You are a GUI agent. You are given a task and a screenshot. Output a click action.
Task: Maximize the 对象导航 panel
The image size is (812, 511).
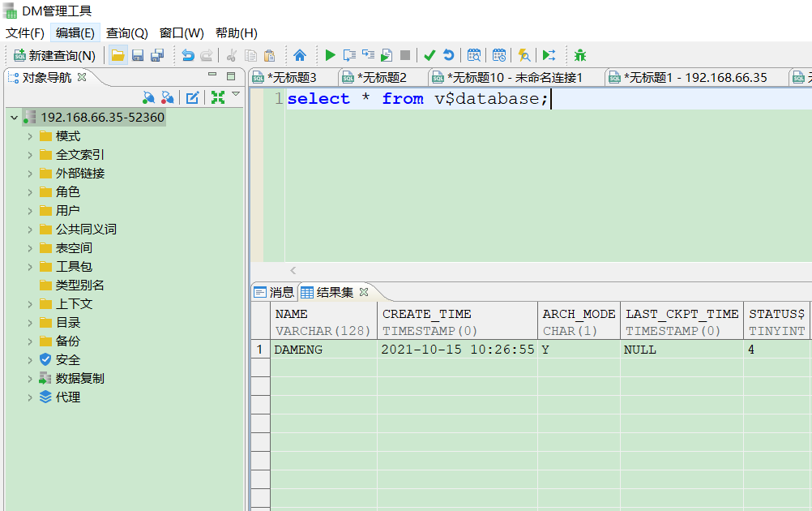(x=231, y=76)
